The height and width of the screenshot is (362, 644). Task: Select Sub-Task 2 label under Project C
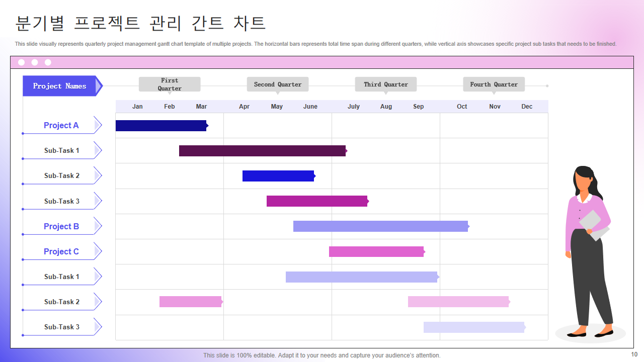[x=62, y=302]
